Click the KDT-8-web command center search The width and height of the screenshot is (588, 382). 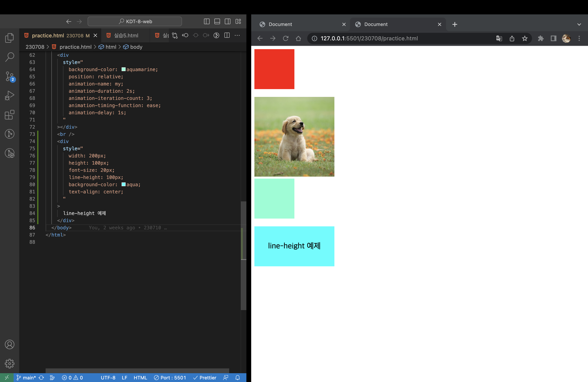[135, 21]
